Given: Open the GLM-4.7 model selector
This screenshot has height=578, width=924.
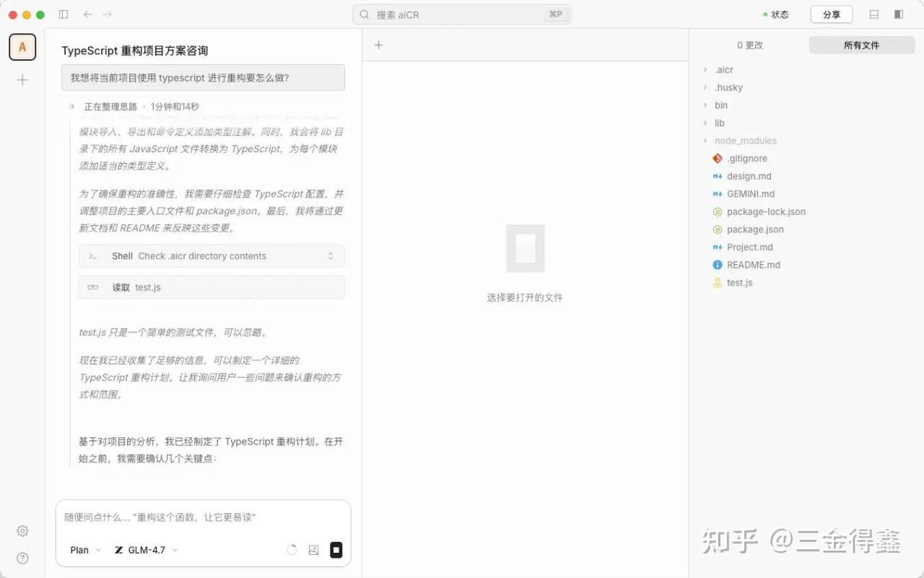Looking at the screenshot, I should (146, 550).
